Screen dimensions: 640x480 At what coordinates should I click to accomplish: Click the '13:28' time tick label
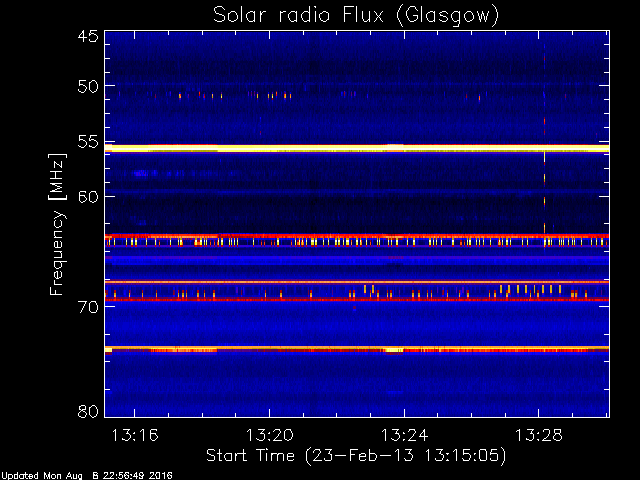pyautogui.click(x=539, y=435)
